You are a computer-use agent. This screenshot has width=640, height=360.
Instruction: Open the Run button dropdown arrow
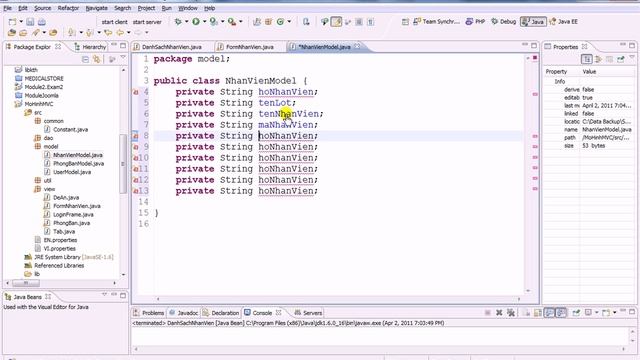(x=204, y=22)
